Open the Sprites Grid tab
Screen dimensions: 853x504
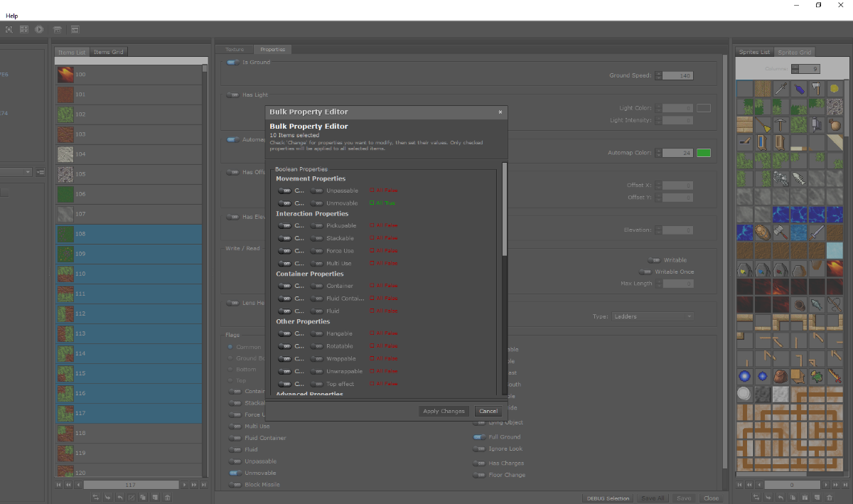coord(794,52)
